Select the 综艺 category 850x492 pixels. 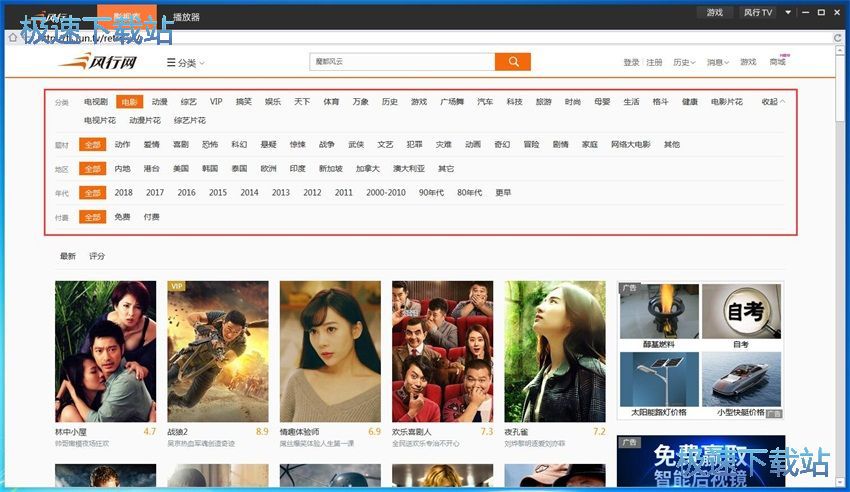[189, 101]
